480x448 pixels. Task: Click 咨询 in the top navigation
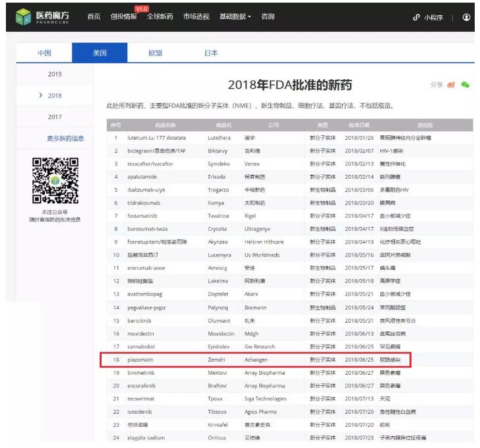tap(268, 16)
